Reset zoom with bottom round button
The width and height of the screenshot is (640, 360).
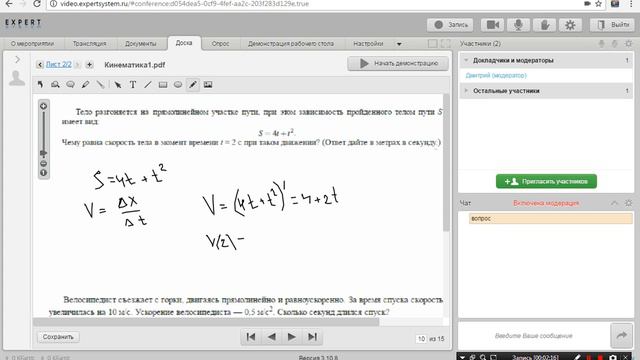tap(43, 173)
